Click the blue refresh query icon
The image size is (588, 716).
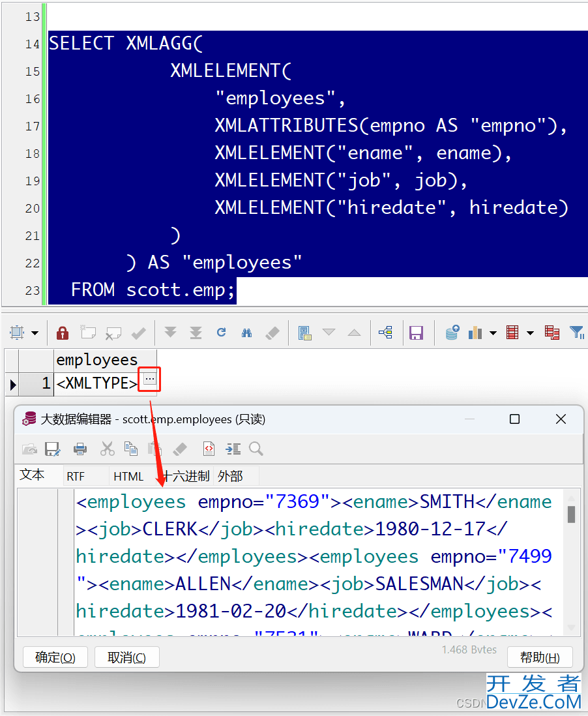(222, 332)
